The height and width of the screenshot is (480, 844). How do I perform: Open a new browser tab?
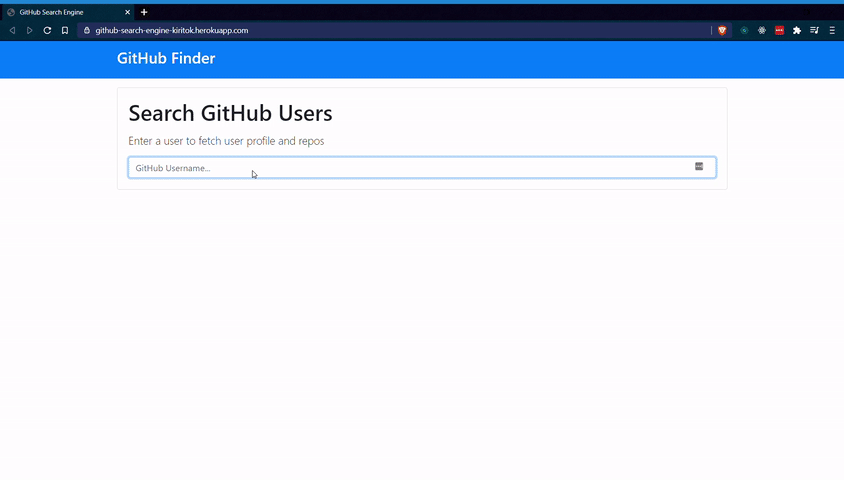pos(144,12)
